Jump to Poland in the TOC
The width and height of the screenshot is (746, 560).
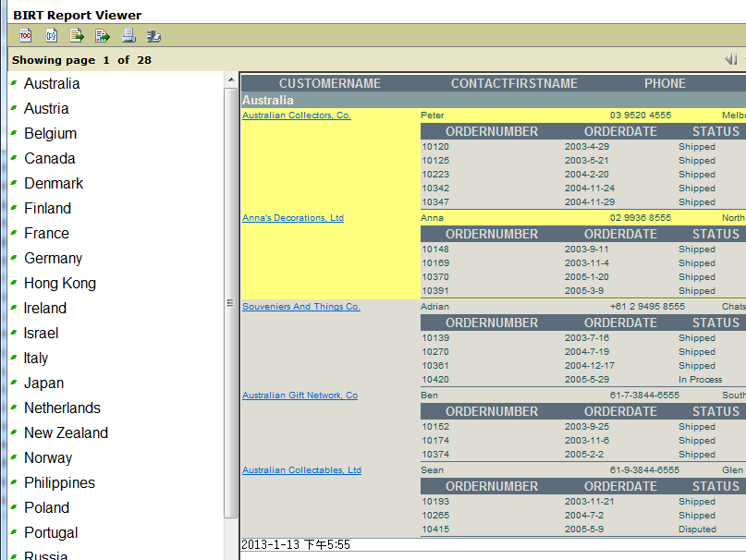pos(46,508)
